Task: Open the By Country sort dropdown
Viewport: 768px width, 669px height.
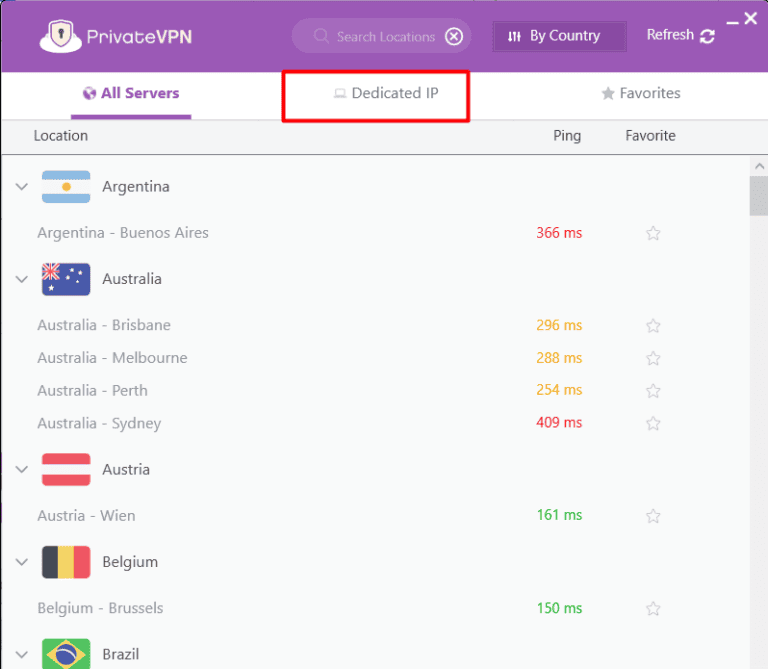Action: click(559, 36)
